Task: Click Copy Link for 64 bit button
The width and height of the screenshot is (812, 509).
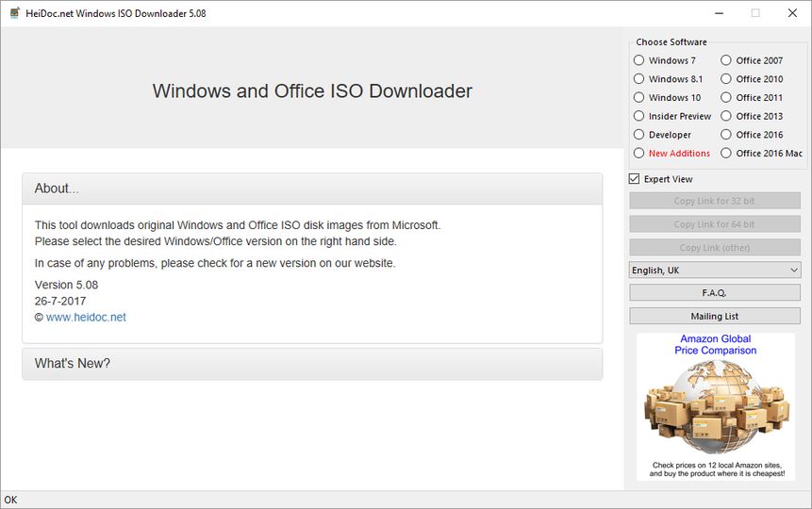Action: (715, 224)
